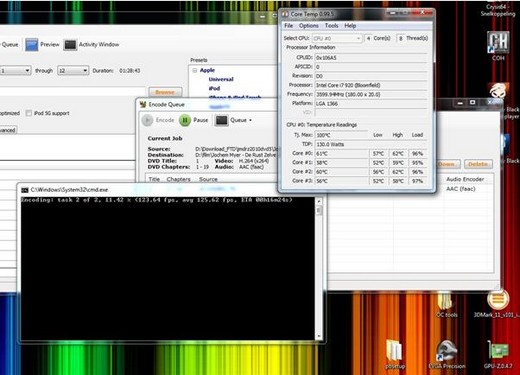Open the Preview icon in HandBrake toolbar

pyautogui.click(x=32, y=45)
